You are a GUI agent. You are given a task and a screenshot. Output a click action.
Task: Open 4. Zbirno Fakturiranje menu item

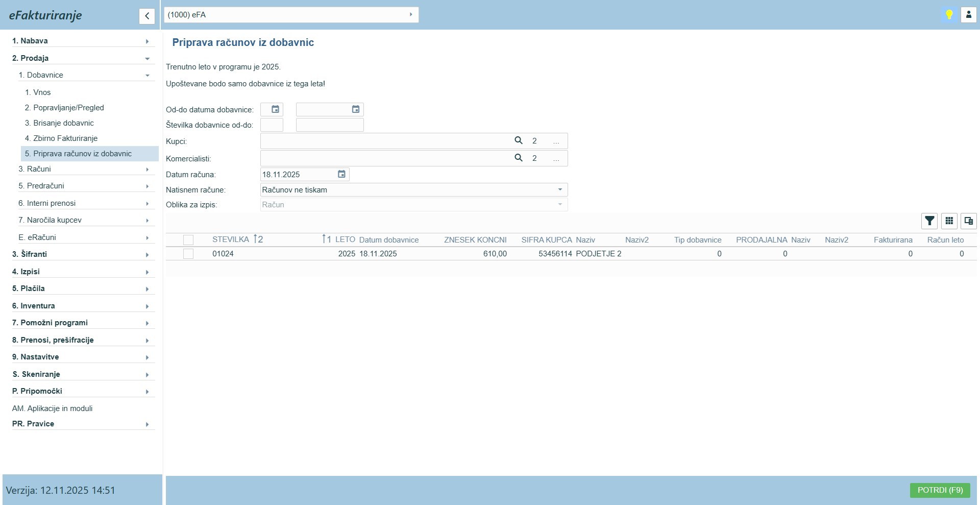click(x=61, y=138)
